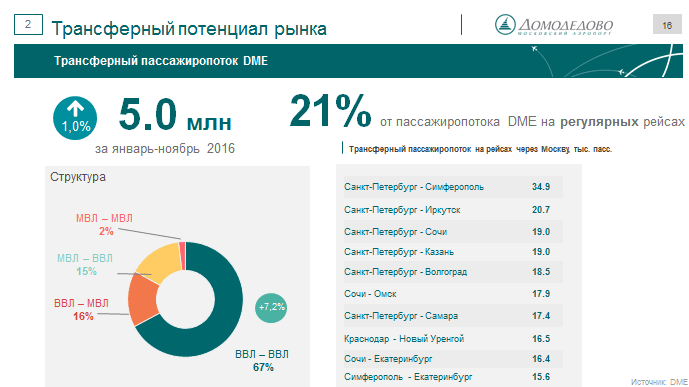The image size is (689, 387).
Task: Click row "Сочи - Омск"
Action: click(453, 293)
